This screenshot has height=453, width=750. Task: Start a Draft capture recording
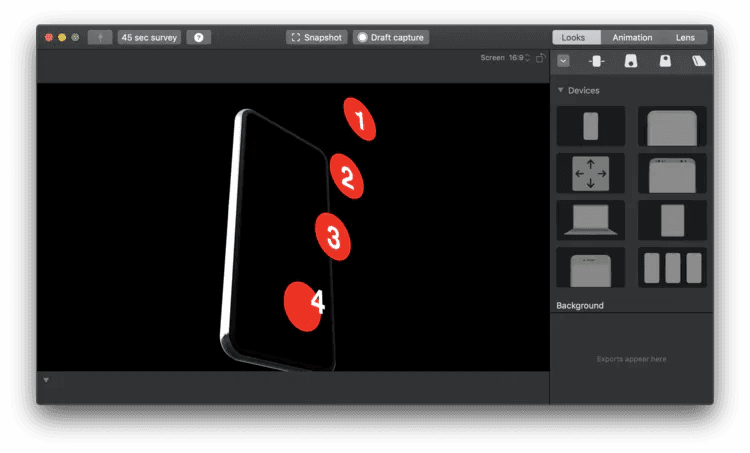tap(391, 37)
